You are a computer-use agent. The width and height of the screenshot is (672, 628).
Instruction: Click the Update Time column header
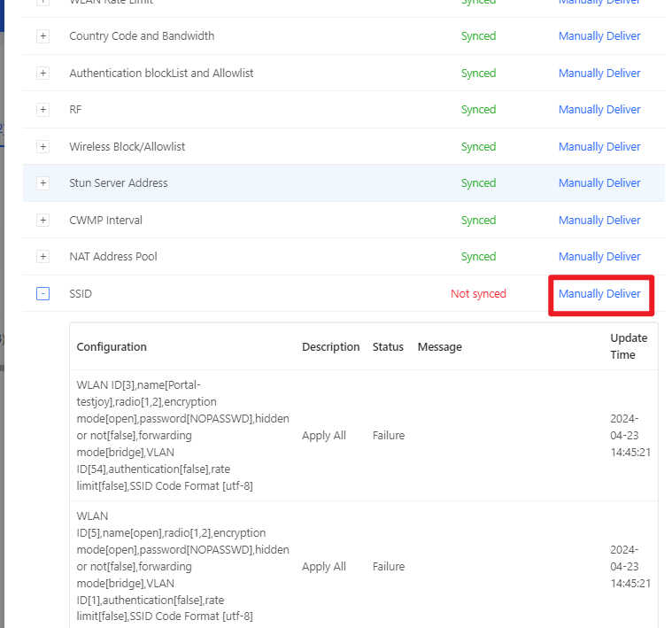[x=629, y=346]
